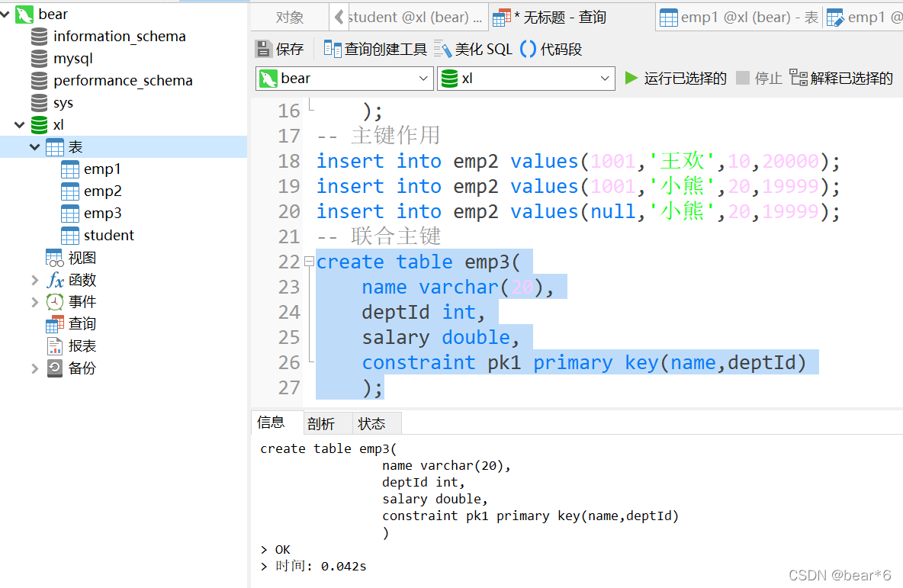This screenshot has height=588, width=903.
Task: Click 解释已选择的 explain selected label
Action: coord(852,79)
